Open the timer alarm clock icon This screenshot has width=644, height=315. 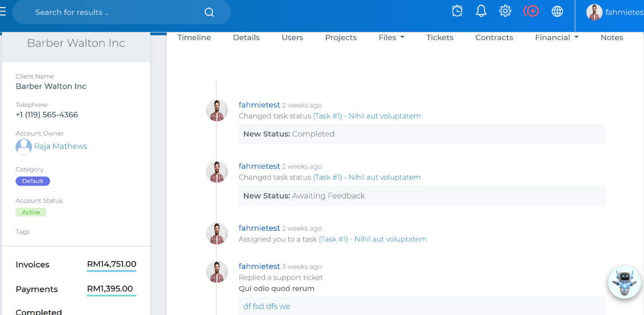pyautogui.click(x=457, y=11)
